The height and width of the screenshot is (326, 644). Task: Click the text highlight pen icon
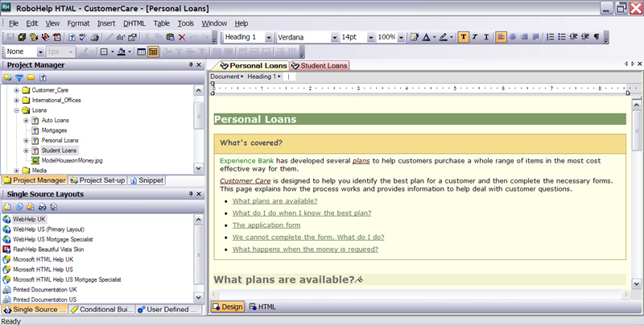click(444, 37)
